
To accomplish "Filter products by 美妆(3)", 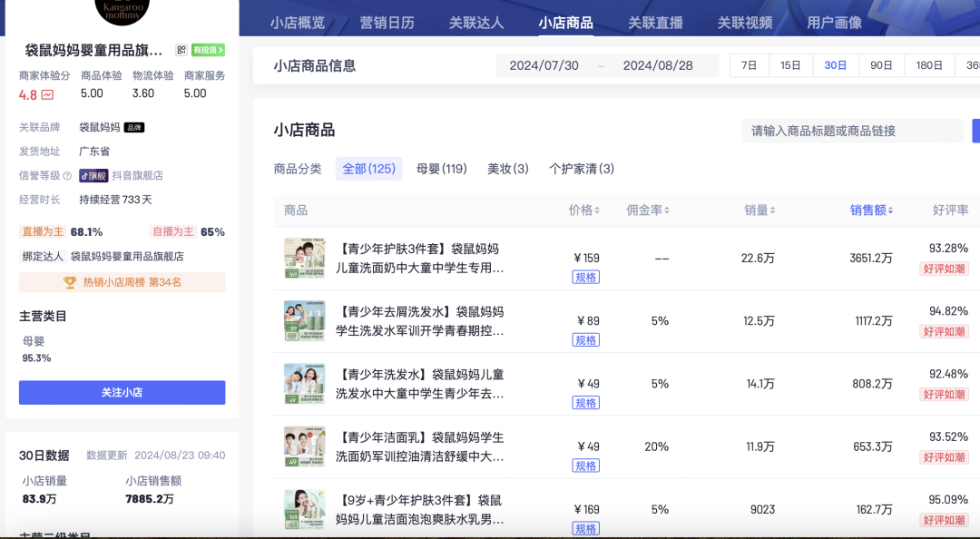I will (x=507, y=169).
